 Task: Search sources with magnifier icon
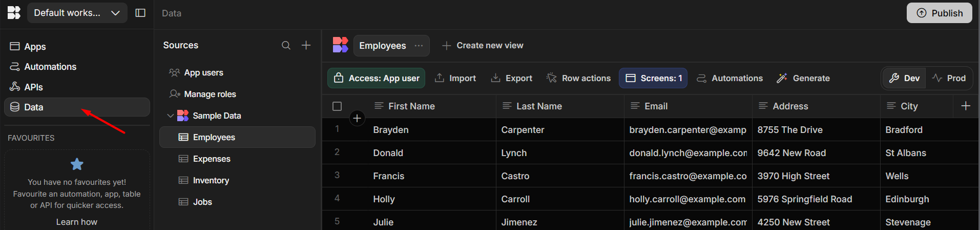pos(286,45)
